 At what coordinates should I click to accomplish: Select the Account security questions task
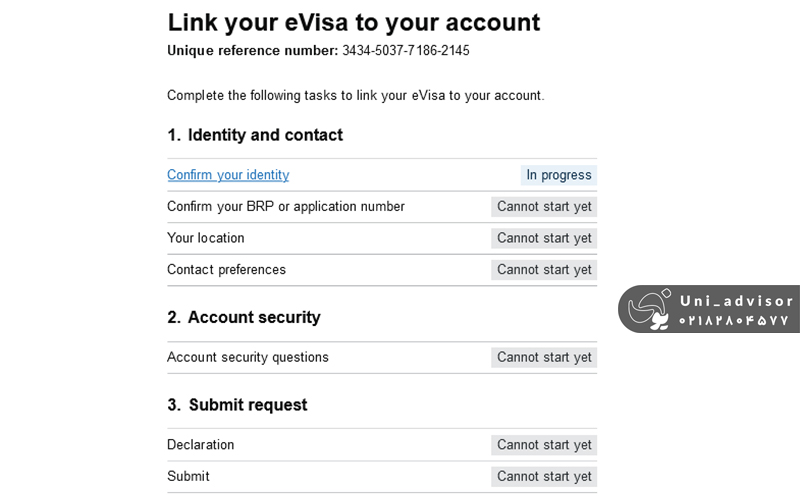(x=248, y=357)
